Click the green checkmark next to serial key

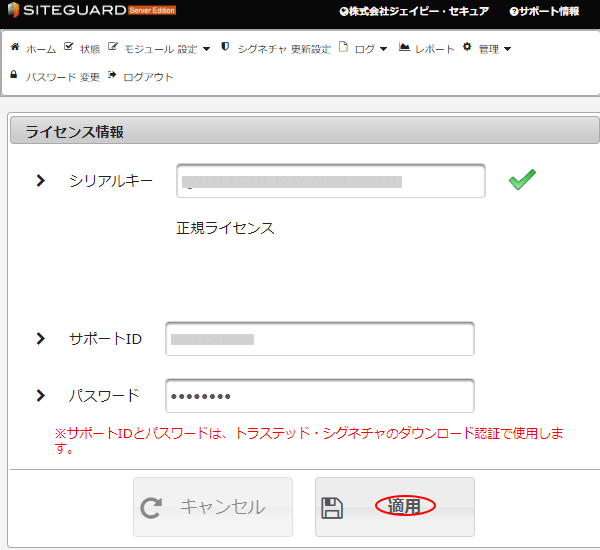[522, 179]
